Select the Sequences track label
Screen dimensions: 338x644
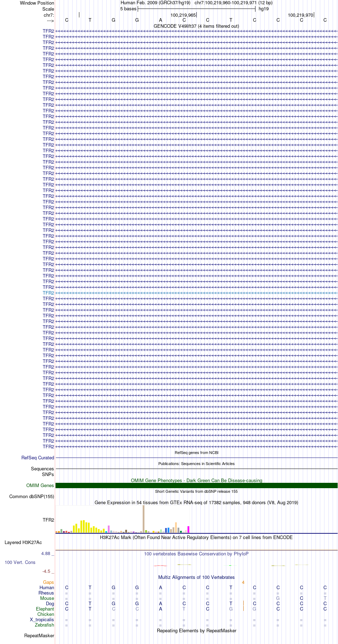click(42, 469)
